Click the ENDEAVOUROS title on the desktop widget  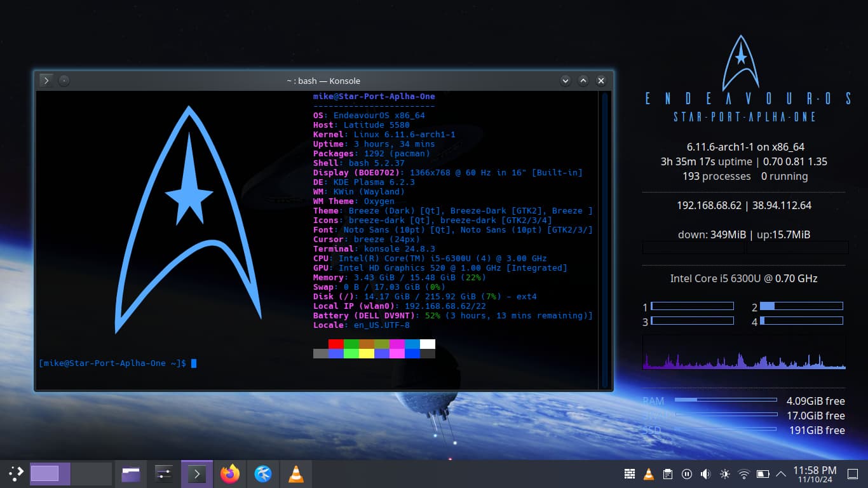coord(748,98)
